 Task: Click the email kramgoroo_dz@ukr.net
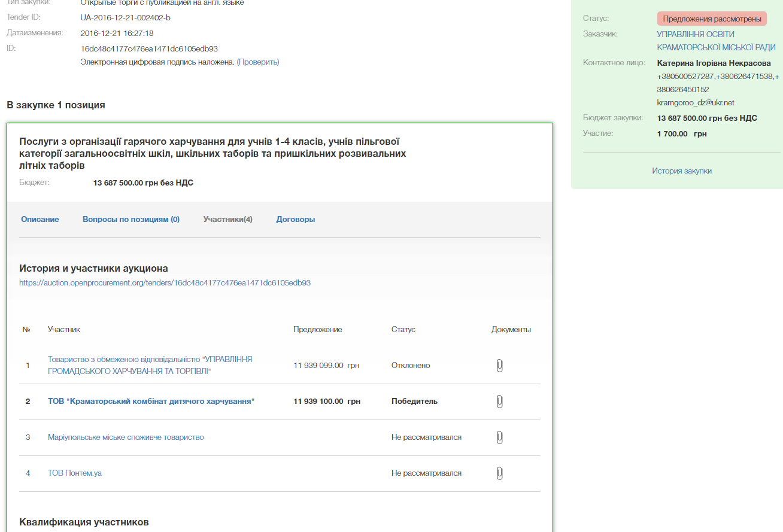point(696,103)
